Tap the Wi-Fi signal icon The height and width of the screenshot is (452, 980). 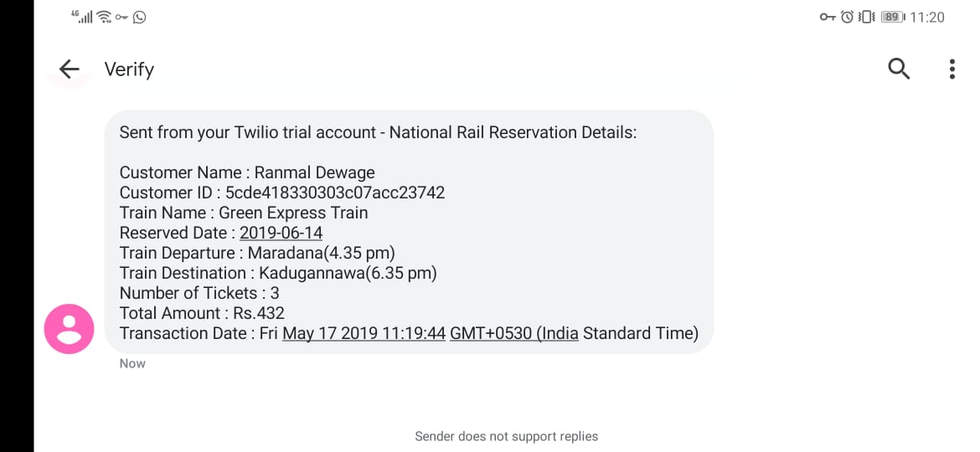[105, 17]
